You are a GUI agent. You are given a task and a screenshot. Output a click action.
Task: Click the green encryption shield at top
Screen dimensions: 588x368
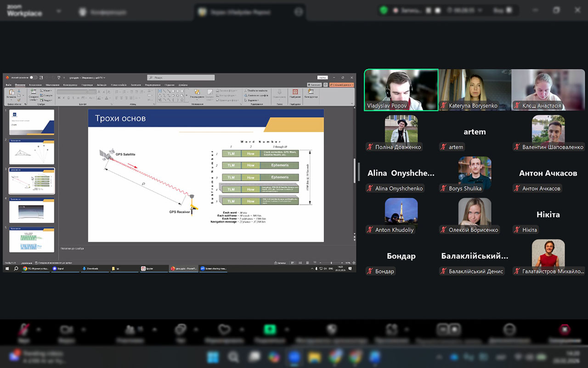384,10
